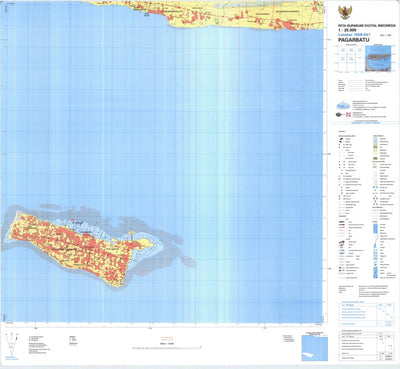Click the north declination arrow diagram
Viewport: 400px width, 369px height.
pyautogui.click(x=12, y=343)
